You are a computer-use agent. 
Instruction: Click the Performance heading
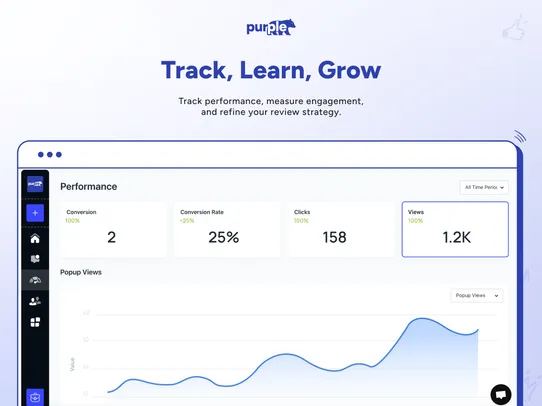point(88,187)
